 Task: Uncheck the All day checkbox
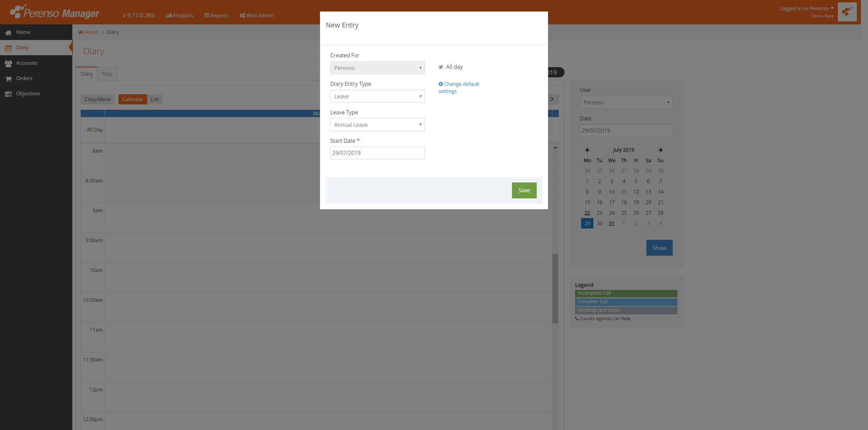(441, 67)
